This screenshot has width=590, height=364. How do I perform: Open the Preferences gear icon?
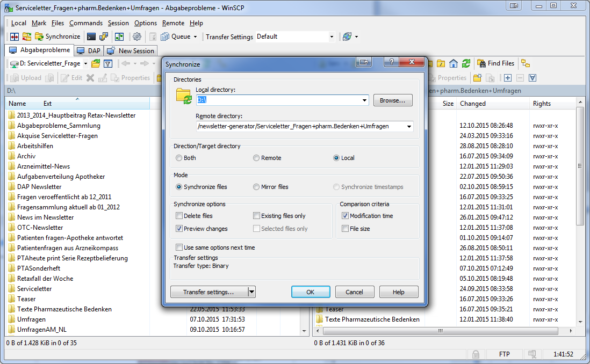point(137,37)
